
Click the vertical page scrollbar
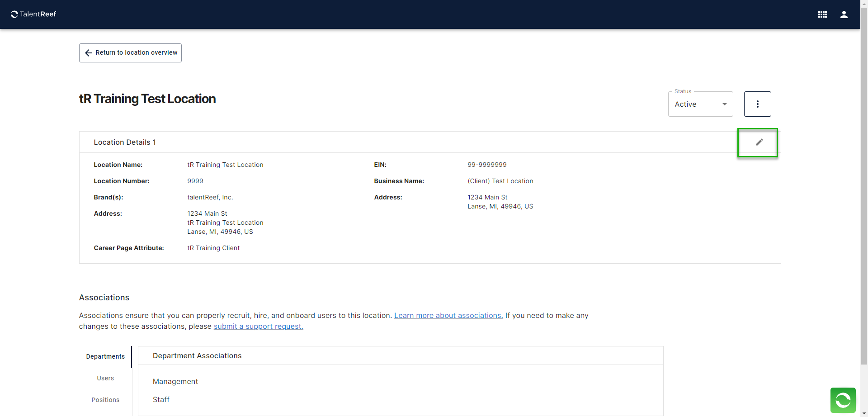coord(864,181)
